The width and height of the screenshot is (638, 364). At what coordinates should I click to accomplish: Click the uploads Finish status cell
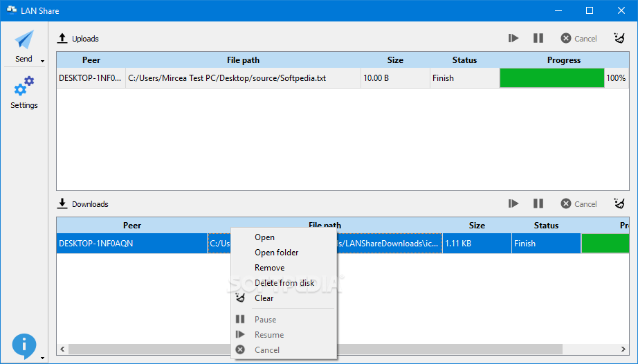click(464, 78)
